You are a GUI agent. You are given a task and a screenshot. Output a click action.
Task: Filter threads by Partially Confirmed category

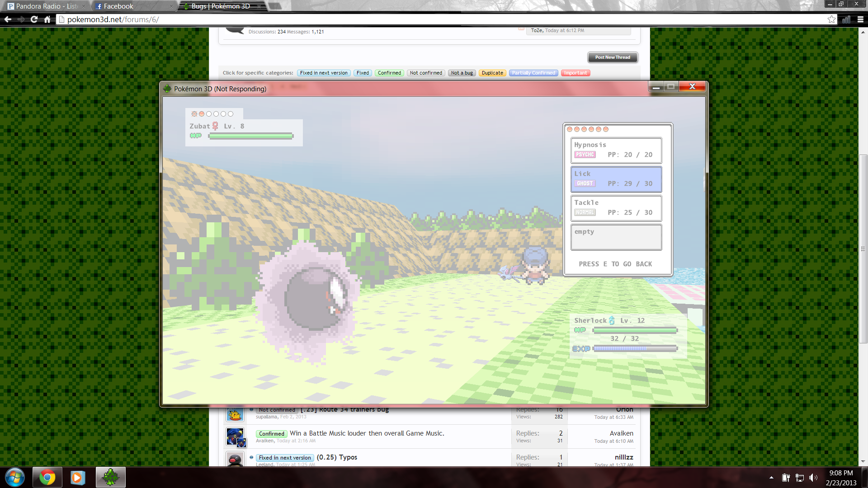point(533,73)
